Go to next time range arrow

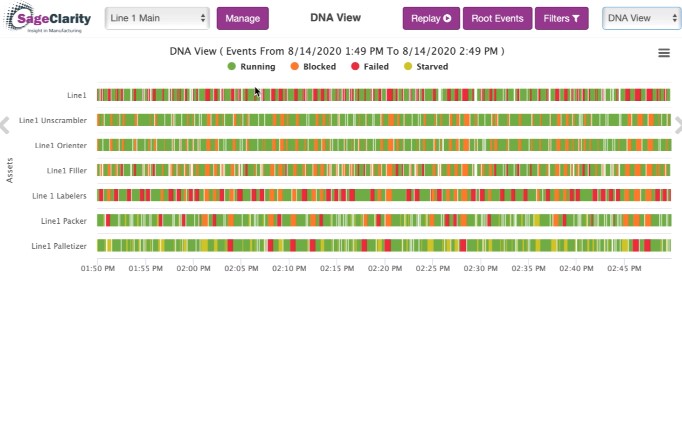tap(678, 125)
